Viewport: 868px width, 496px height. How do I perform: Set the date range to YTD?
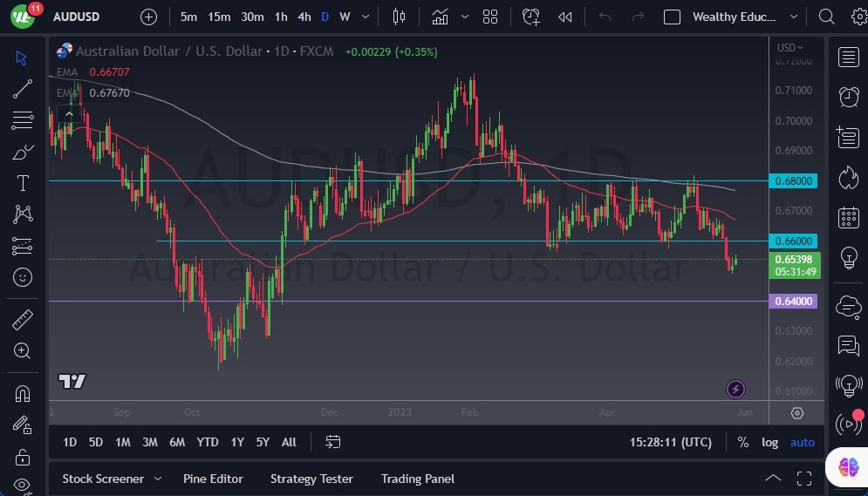[208, 442]
